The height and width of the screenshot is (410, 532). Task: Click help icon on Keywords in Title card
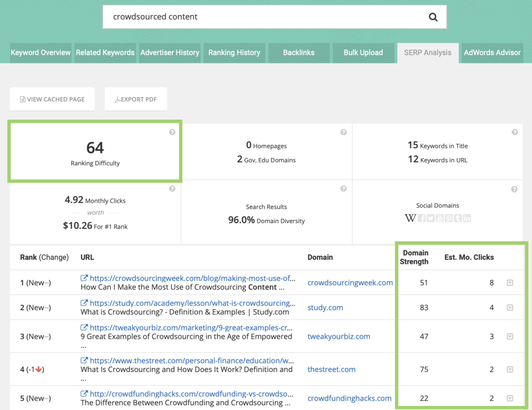[515, 133]
